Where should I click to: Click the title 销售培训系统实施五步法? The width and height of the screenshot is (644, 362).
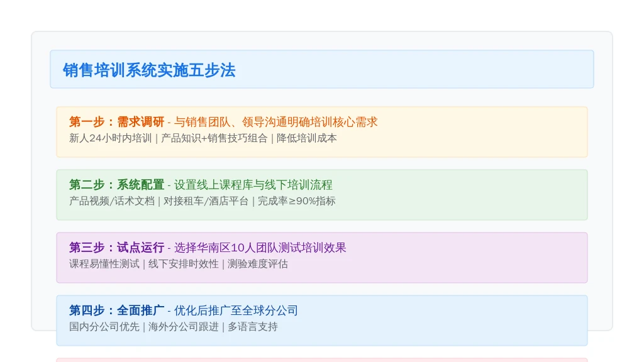coord(149,70)
